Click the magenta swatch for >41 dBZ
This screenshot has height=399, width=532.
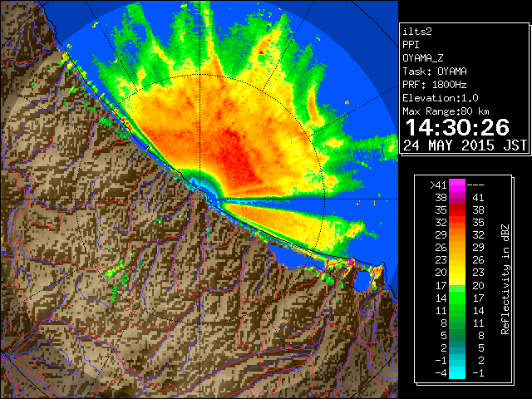(457, 185)
